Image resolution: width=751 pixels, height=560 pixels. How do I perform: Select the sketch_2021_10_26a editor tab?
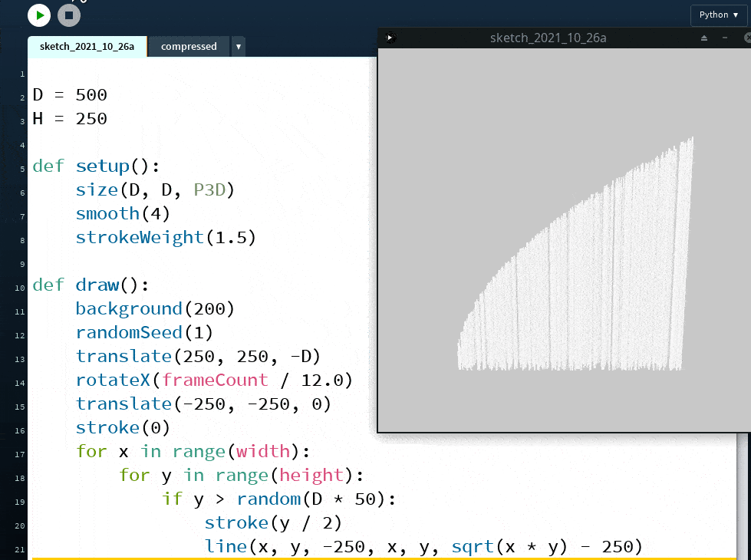pyautogui.click(x=87, y=47)
